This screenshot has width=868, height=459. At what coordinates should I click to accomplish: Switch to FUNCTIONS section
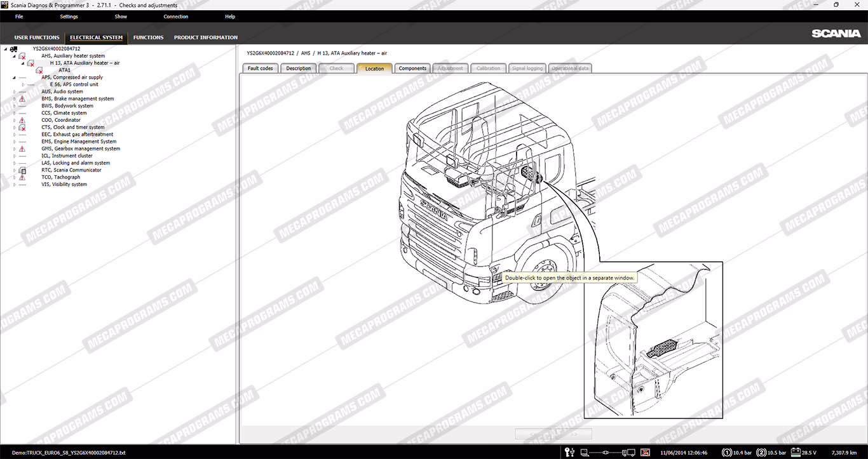[148, 37]
